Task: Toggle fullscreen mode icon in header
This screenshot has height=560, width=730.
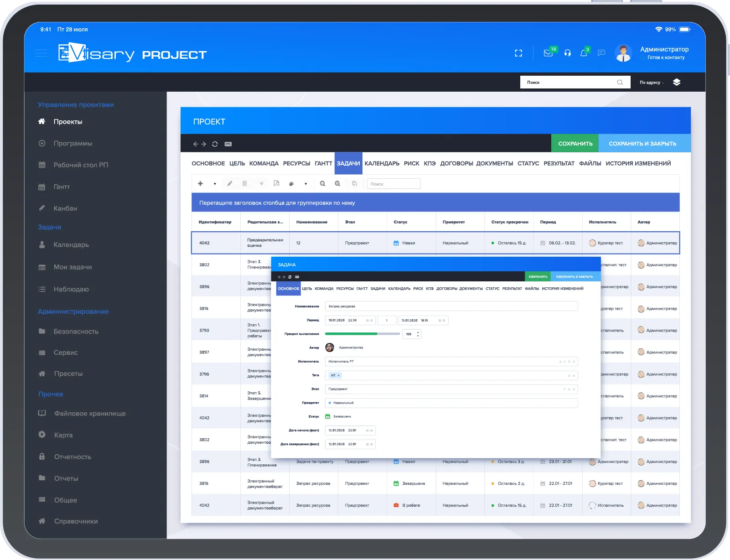Action: 518,53
